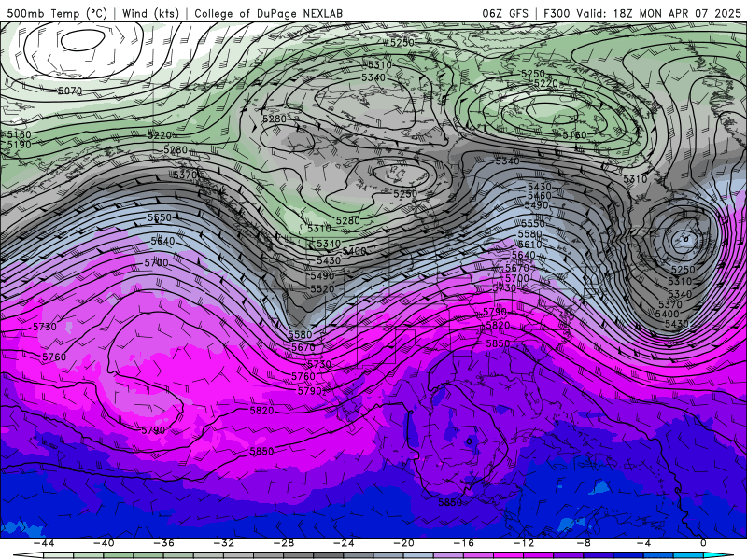Click the "18Z MON APR 07 2025" valid time
The image size is (747, 560).
click(677, 13)
